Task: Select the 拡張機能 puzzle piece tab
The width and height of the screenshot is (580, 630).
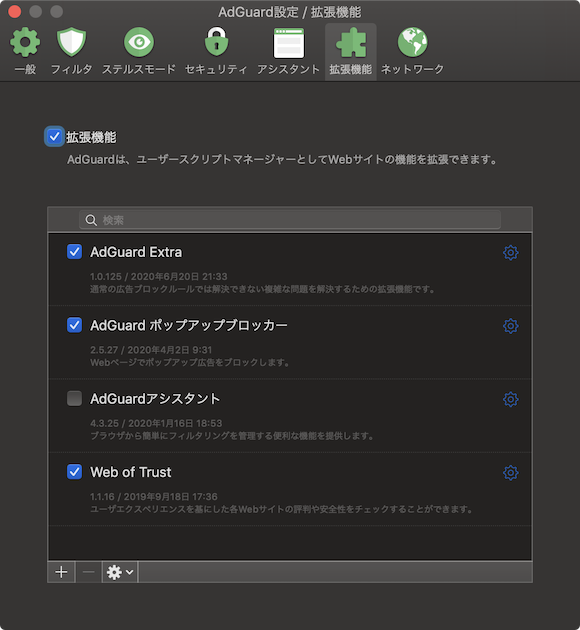Action: pos(351,51)
